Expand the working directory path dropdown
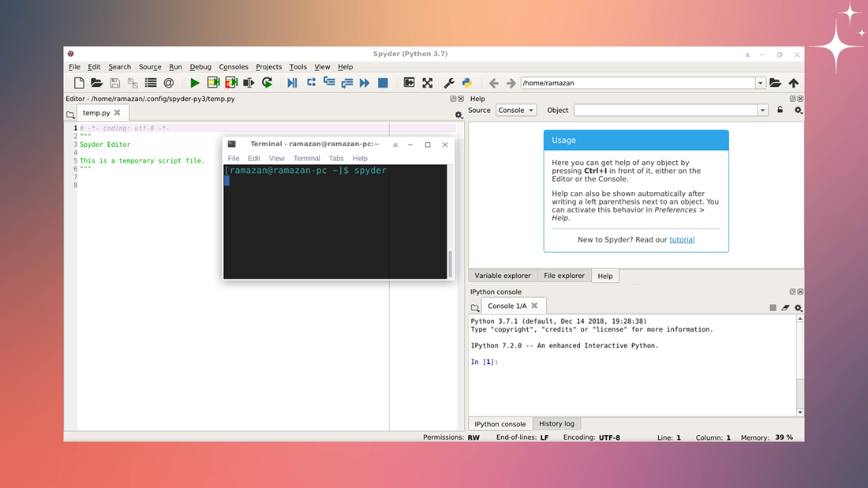This screenshot has width=868, height=488. tap(761, 83)
